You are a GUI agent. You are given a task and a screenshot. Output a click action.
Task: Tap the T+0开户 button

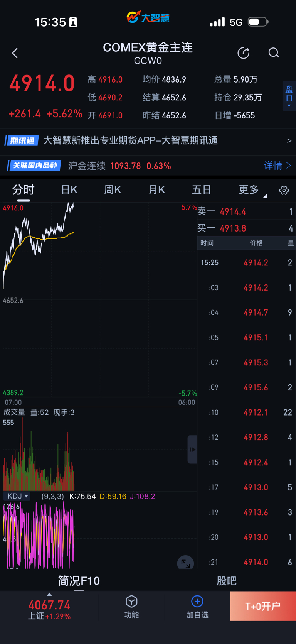263,606
